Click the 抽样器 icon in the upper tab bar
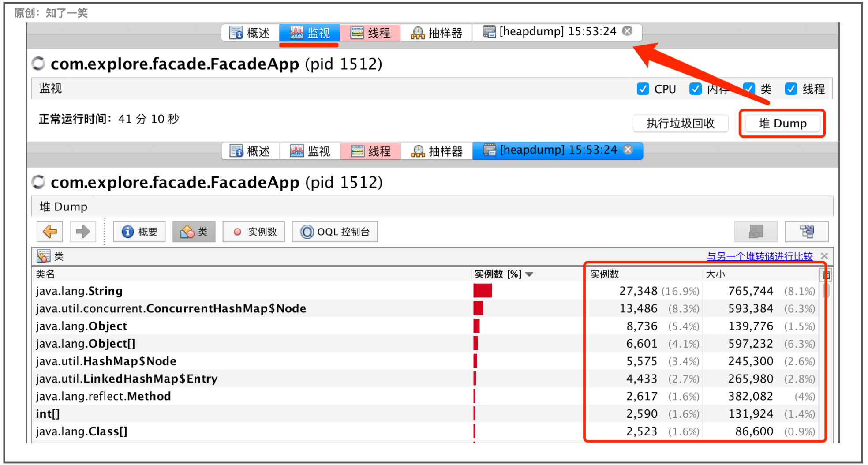 (418, 33)
